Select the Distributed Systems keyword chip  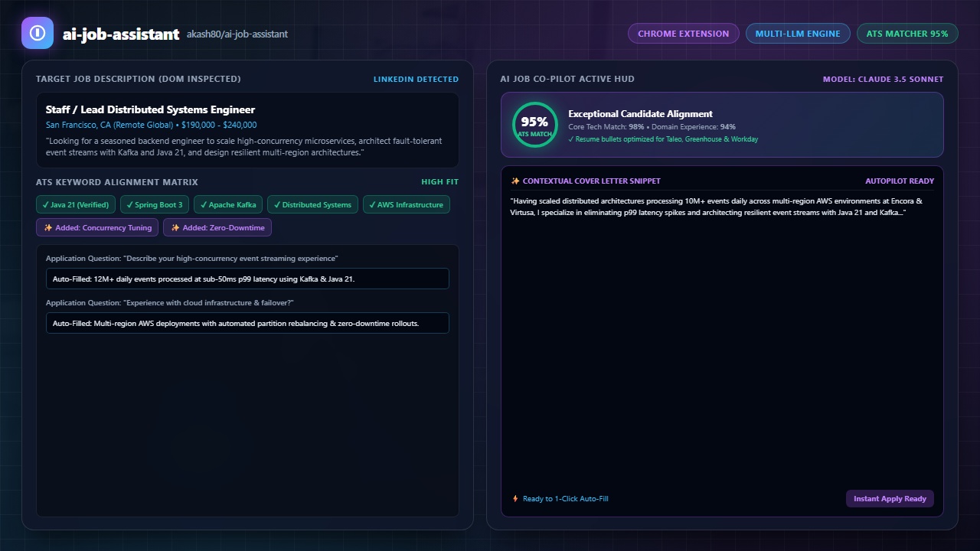pos(312,205)
